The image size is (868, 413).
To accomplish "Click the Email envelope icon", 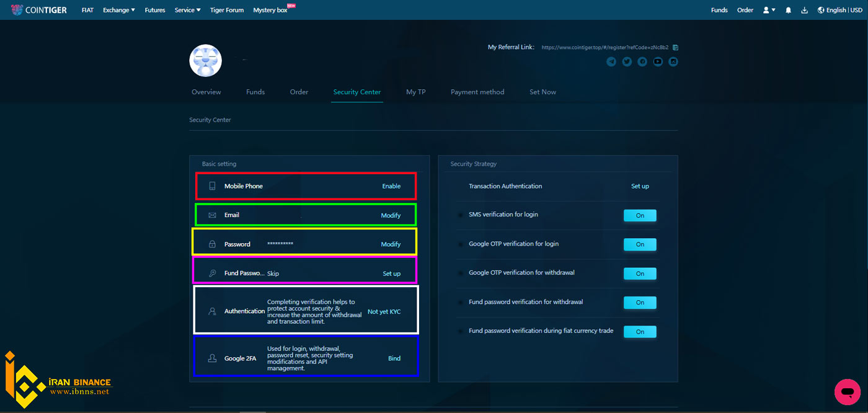I will point(212,215).
